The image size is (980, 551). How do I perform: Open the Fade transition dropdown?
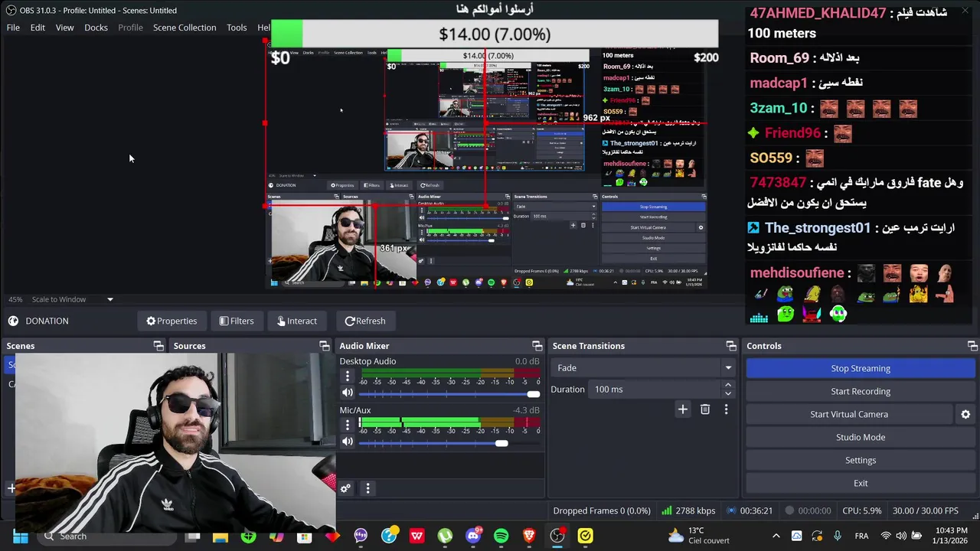pos(643,368)
